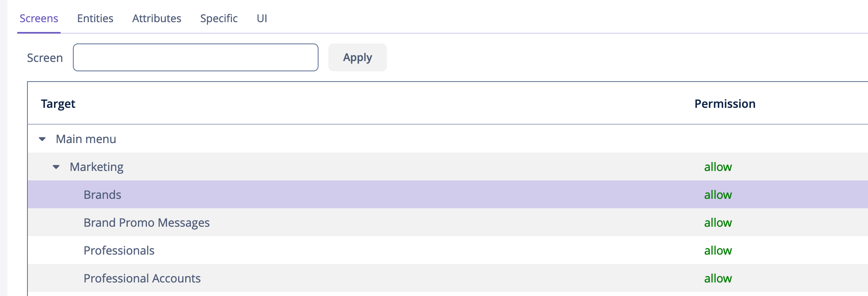Open the UI tab
The image size is (868, 296).
tap(262, 18)
